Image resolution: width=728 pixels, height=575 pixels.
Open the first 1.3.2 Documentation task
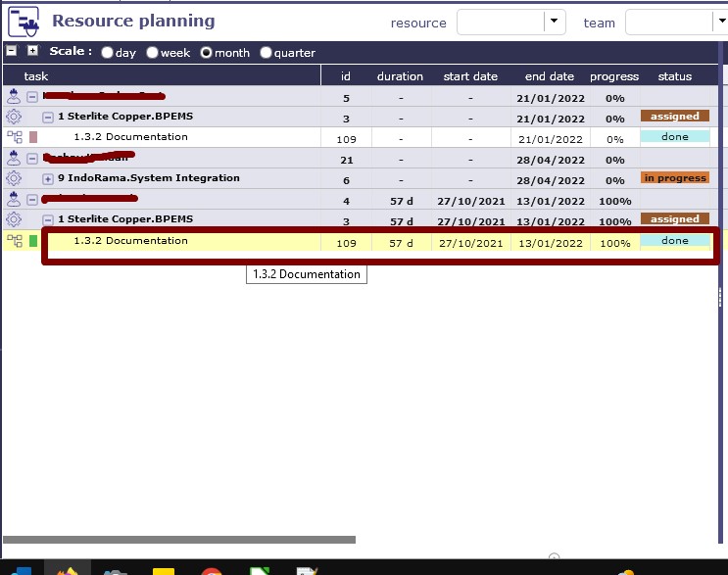pos(130,137)
